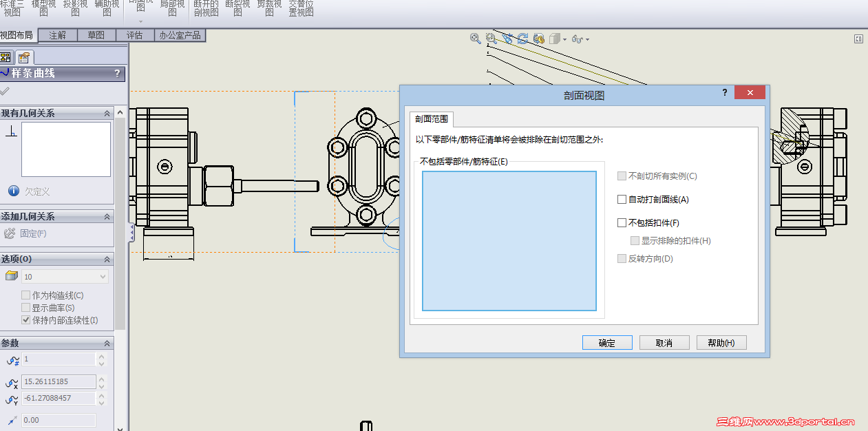868x431 pixels.
Task: Collapse the 参数 section
Action: pos(107,344)
